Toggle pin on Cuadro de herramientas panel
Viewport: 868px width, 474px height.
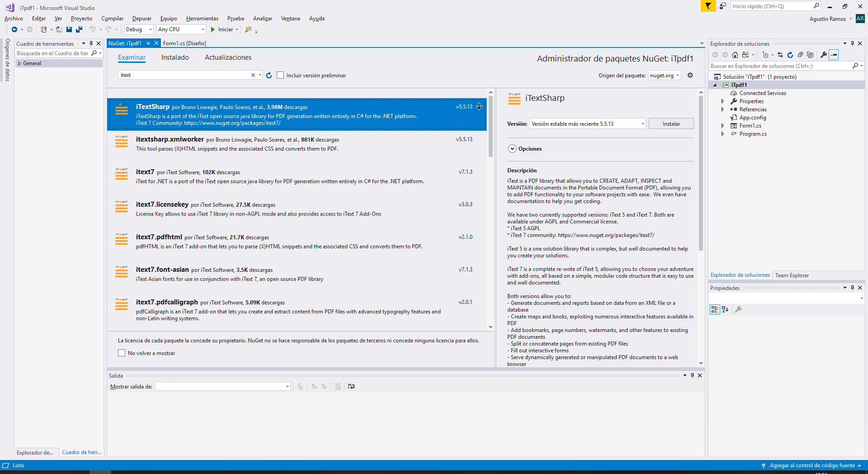[91, 43]
